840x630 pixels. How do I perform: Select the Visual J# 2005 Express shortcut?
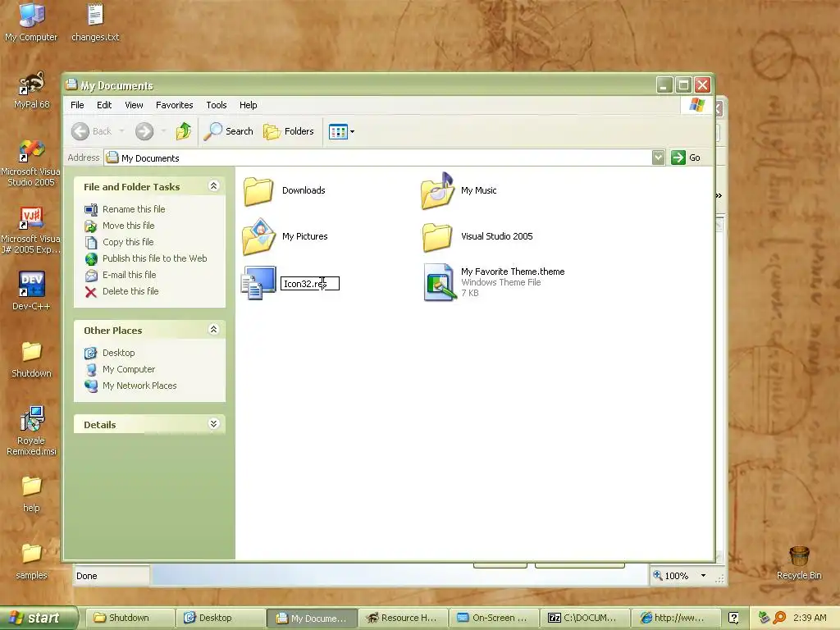31,231
